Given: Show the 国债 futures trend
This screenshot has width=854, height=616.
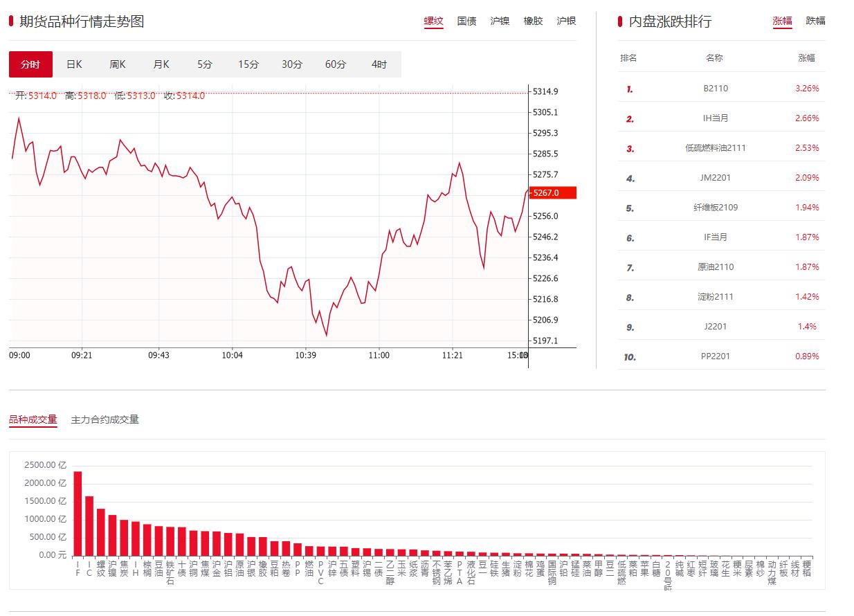Looking at the screenshot, I should 466,21.
